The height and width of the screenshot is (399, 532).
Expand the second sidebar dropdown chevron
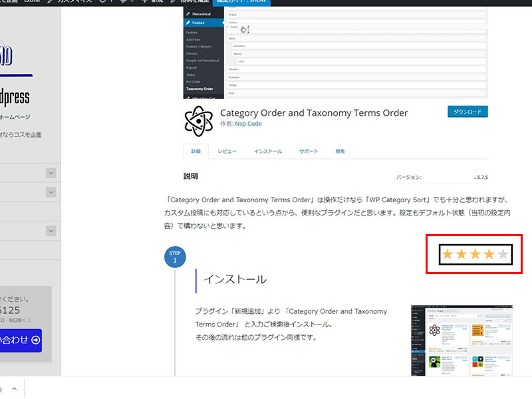51,192
